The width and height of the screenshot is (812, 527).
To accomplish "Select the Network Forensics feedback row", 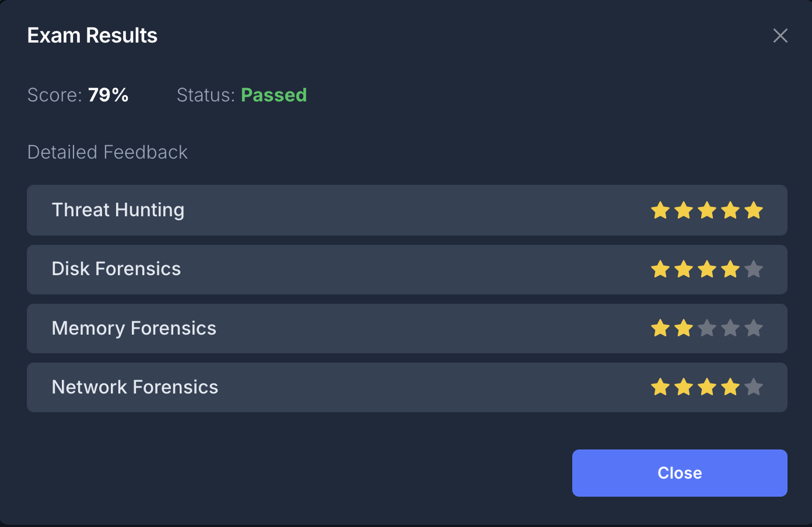I will tap(350, 387).
